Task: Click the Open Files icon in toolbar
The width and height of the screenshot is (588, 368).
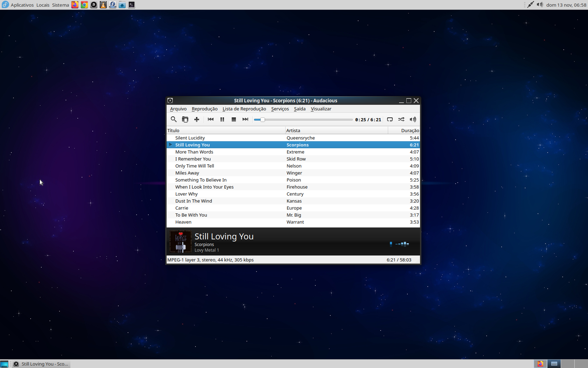Action: 185,120
